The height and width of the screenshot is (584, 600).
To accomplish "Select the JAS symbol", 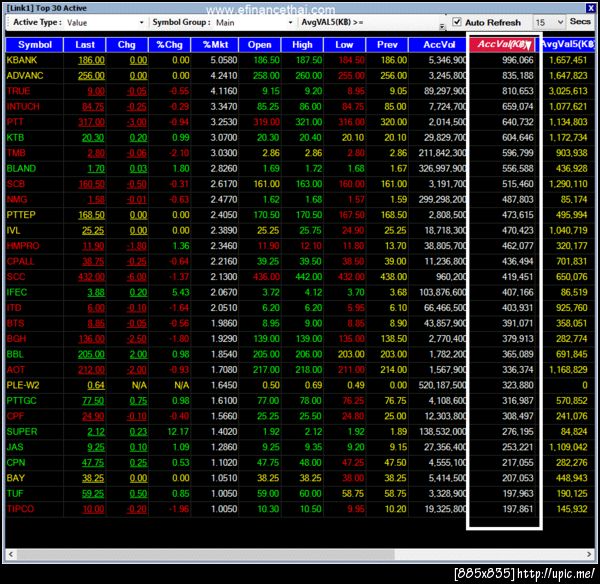I will pyautogui.click(x=15, y=447).
